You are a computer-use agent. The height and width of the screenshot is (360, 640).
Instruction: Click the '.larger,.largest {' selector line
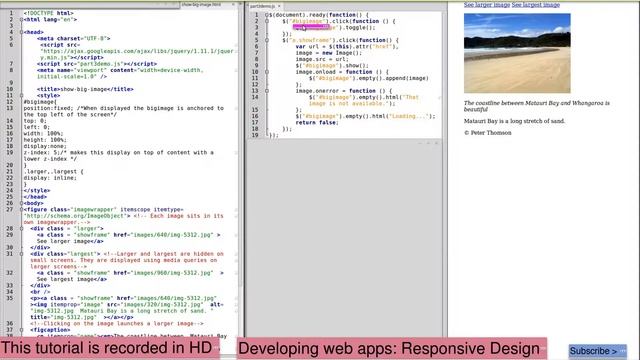53,171
